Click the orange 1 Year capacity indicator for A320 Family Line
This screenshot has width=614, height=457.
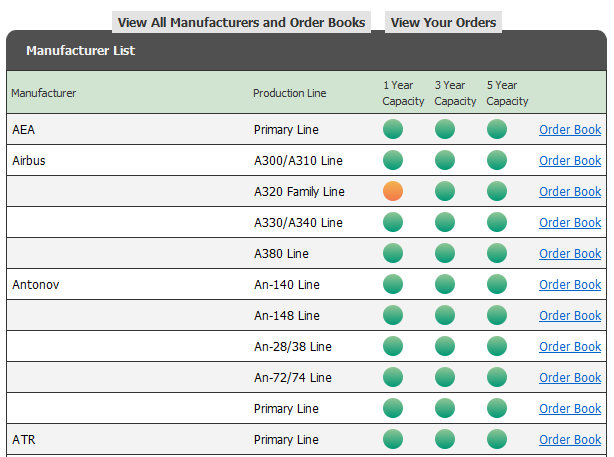point(393,191)
